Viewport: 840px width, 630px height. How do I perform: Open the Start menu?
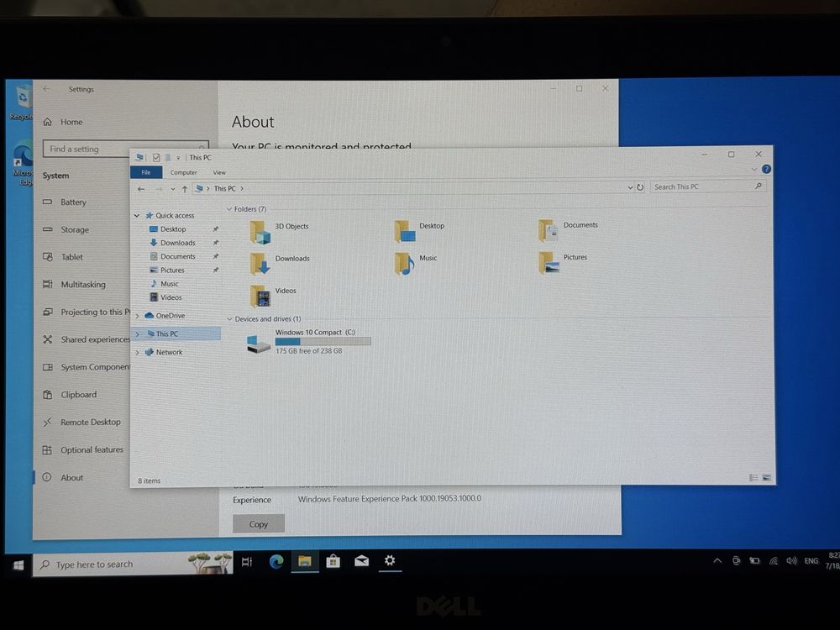click(x=18, y=565)
